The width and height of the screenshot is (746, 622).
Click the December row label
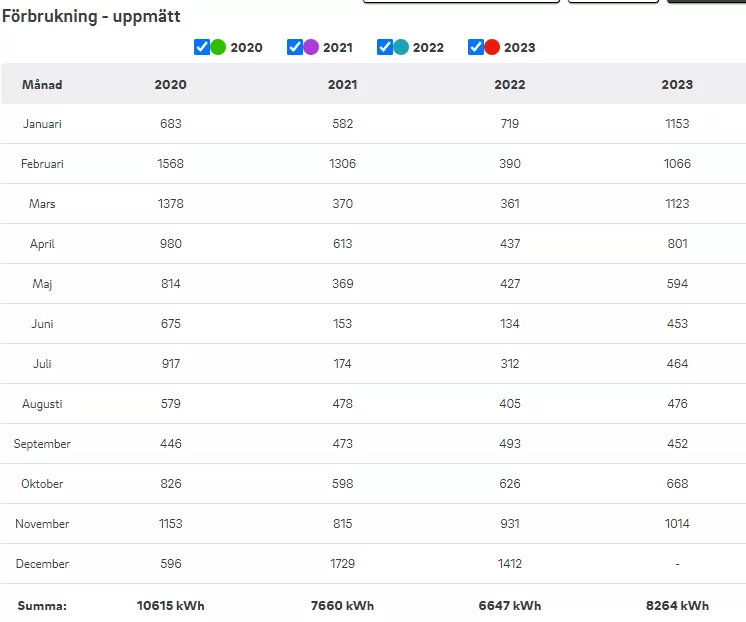42,564
